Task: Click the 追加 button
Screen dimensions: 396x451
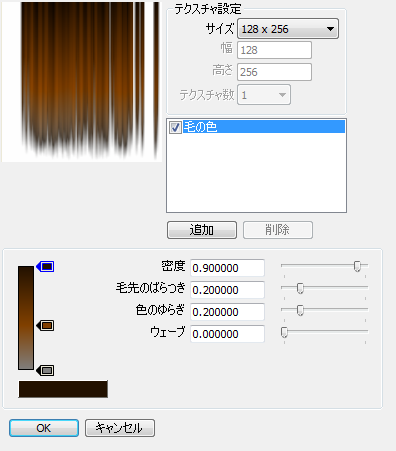Action: pyautogui.click(x=202, y=230)
